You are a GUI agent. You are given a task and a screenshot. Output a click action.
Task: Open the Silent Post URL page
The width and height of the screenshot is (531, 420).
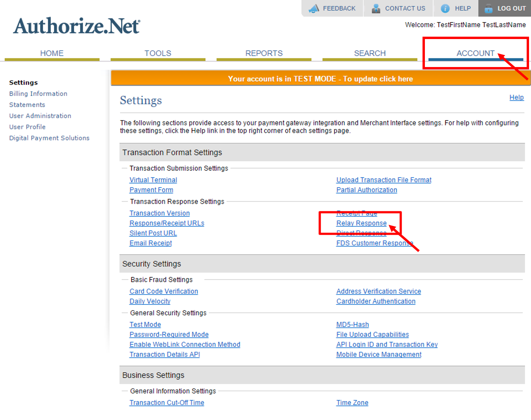[153, 233]
